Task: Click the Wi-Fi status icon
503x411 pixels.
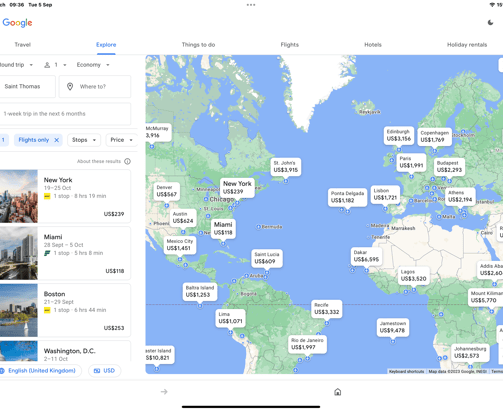Action: click(492, 5)
